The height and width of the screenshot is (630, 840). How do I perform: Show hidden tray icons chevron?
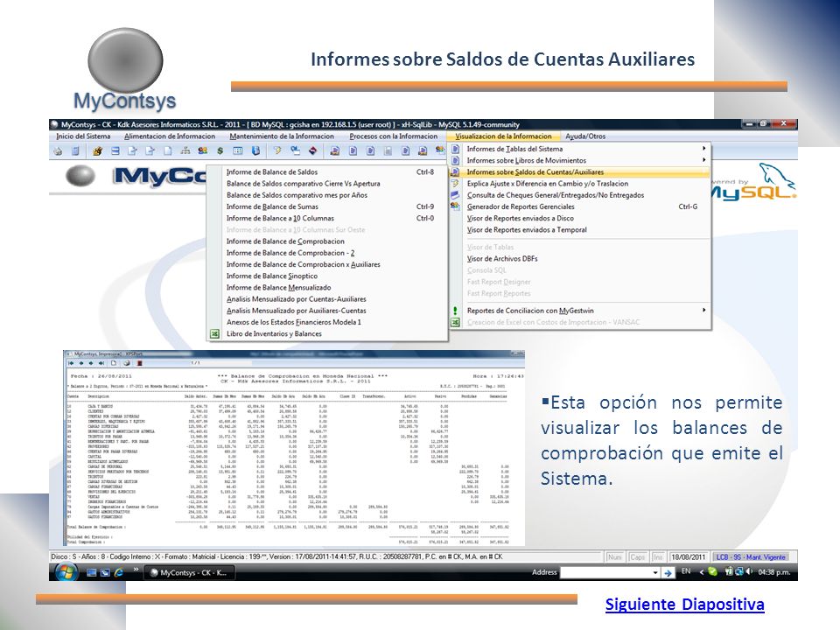[x=701, y=572]
